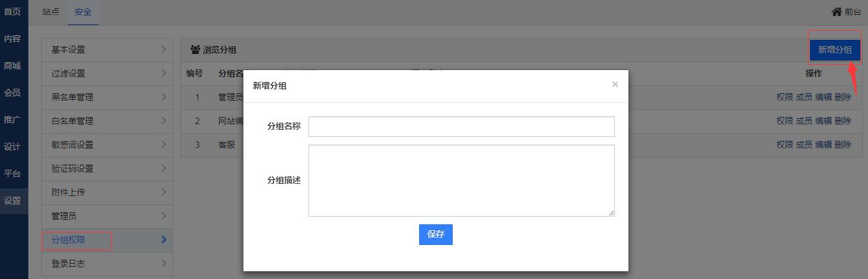
Task: Click the 新增分组 button
Action: [835, 50]
